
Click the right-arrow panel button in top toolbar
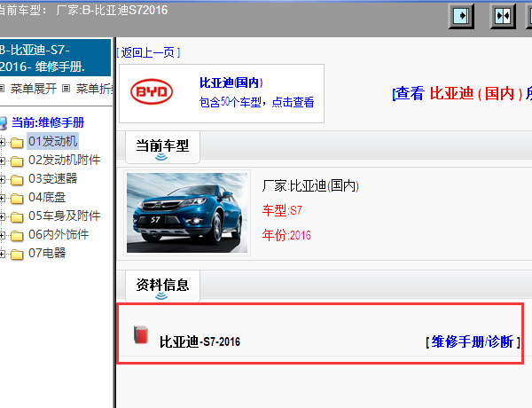click(461, 16)
